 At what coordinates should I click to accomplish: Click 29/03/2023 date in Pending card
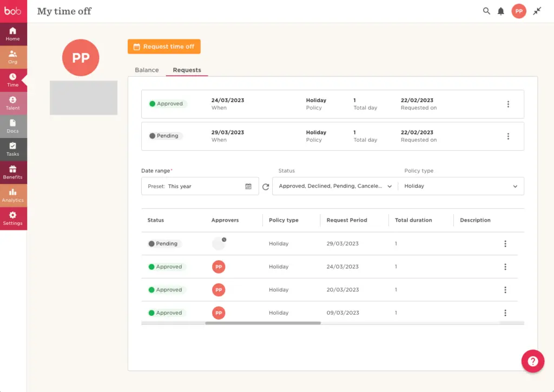pos(228,132)
